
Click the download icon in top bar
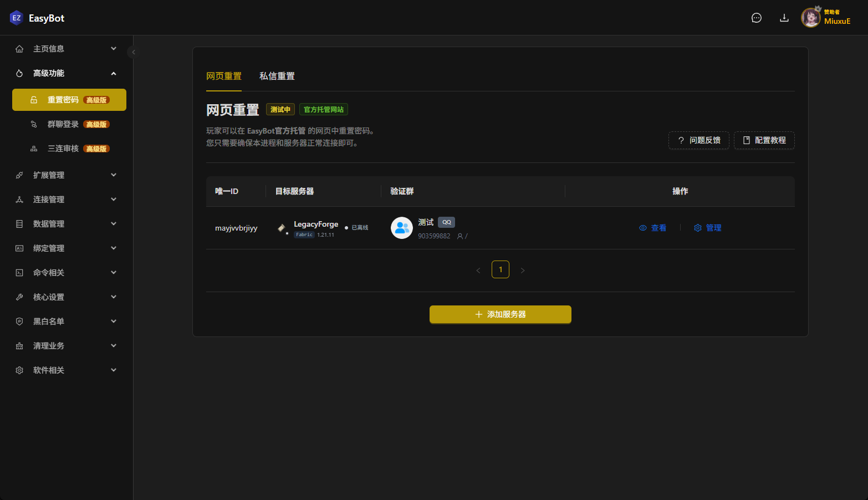point(784,18)
